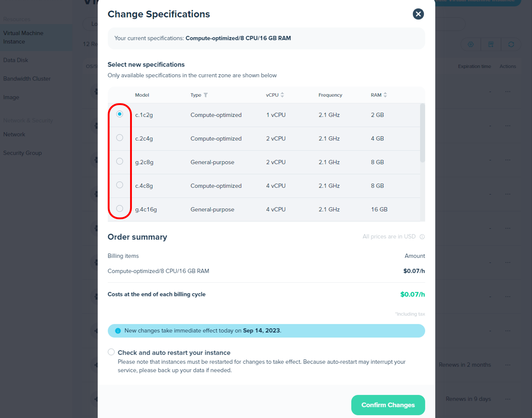Enable Check and auto restart your instance
Viewport: 532px width, 418px height.
click(x=111, y=352)
